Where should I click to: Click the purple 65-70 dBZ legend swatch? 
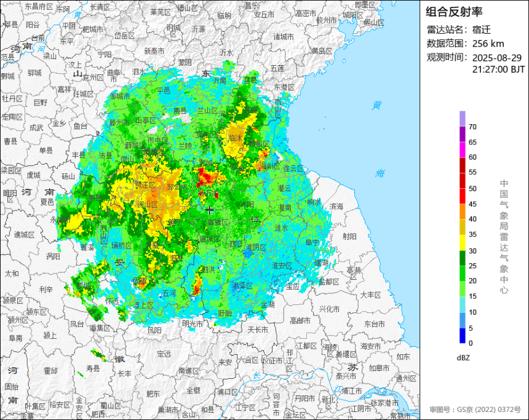click(x=462, y=134)
